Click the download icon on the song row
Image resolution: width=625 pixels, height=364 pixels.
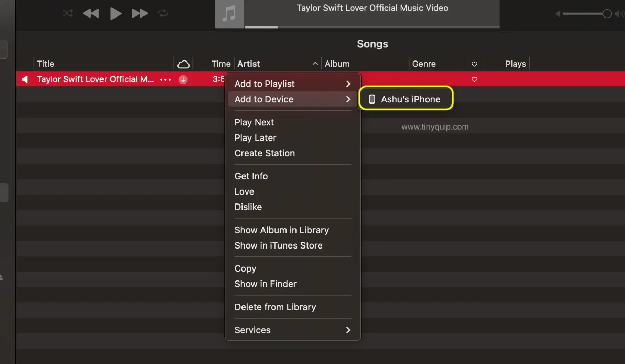(x=183, y=79)
